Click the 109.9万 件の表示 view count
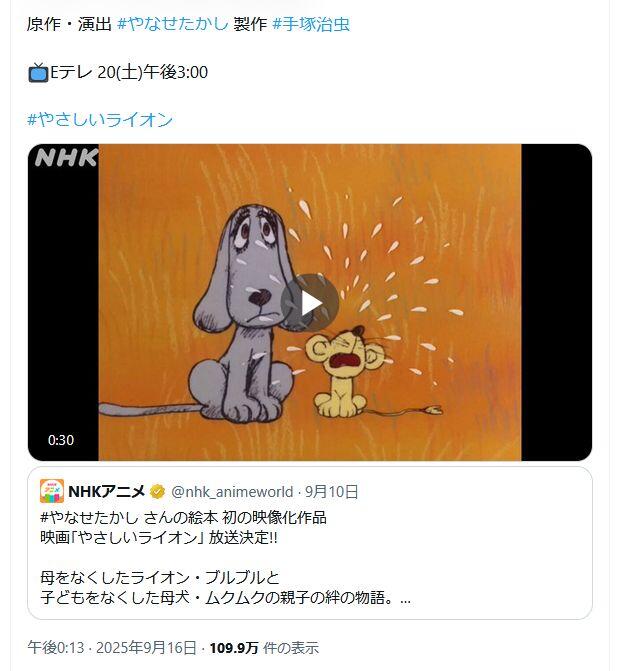634x671 pixels. pyautogui.click(x=264, y=648)
